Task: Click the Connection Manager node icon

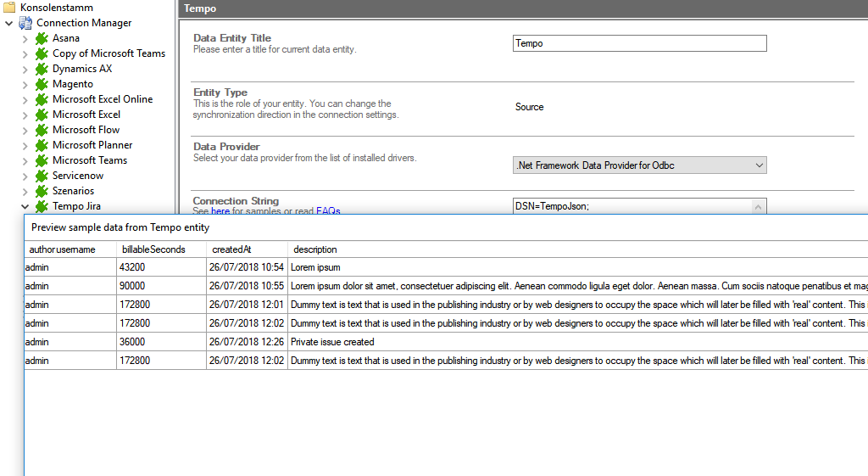Action: pos(25,23)
